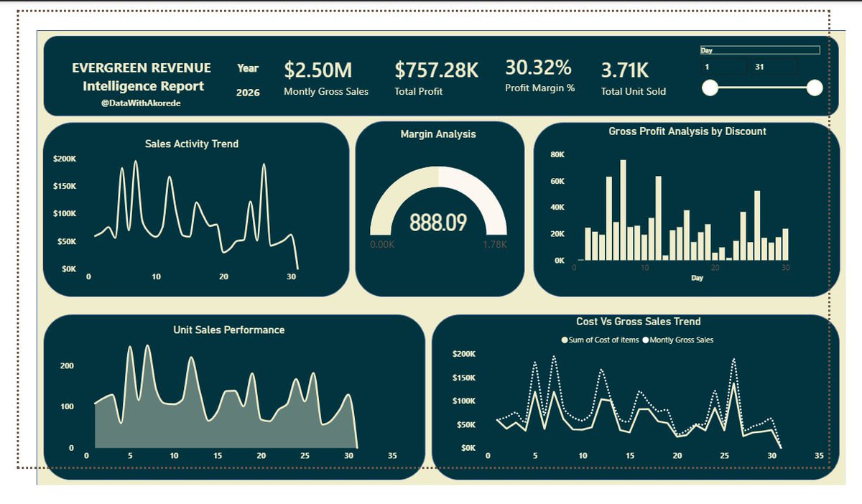Click the Day axis title under the Gross Profit chart
The image size is (862, 504).
697,277
